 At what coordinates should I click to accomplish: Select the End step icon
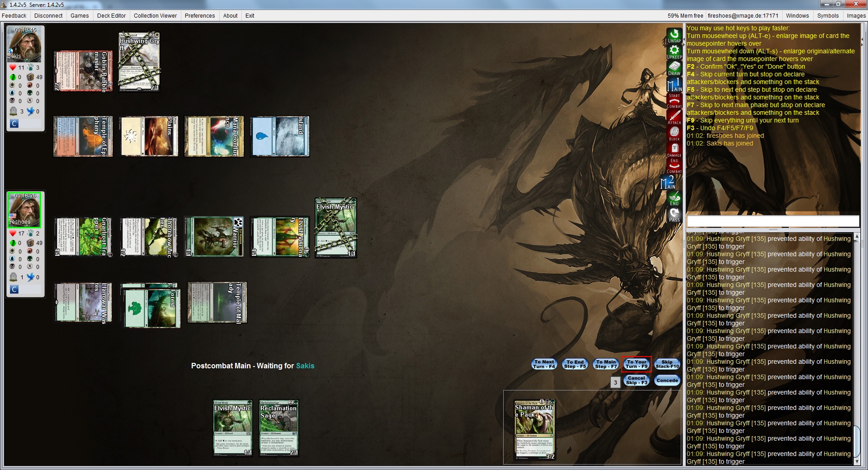point(674,199)
